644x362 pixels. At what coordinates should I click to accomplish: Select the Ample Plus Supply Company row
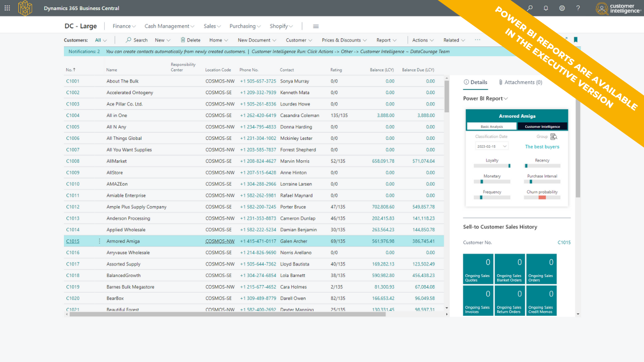pyautogui.click(x=254, y=207)
